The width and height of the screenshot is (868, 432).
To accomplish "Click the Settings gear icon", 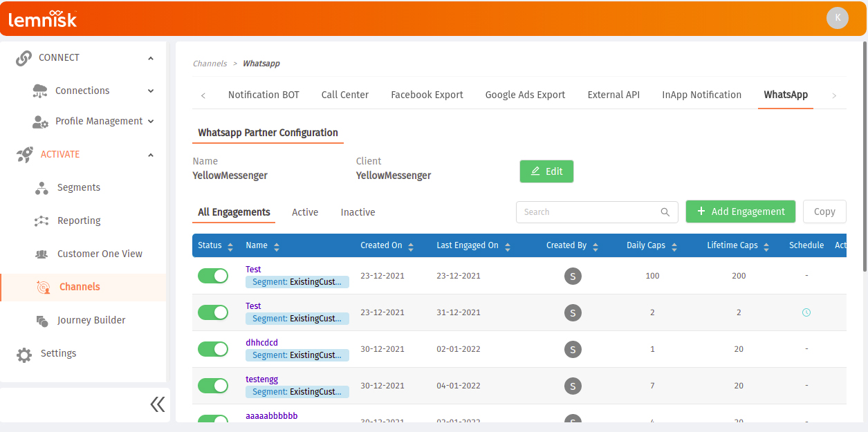I will (x=24, y=355).
